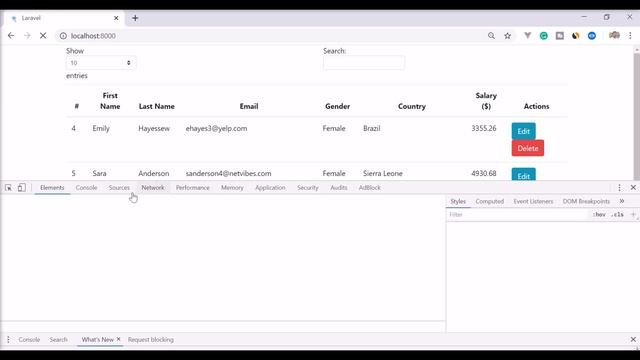Activate the DevTools element inspector tool
The image size is (640, 360).
[x=8, y=188]
